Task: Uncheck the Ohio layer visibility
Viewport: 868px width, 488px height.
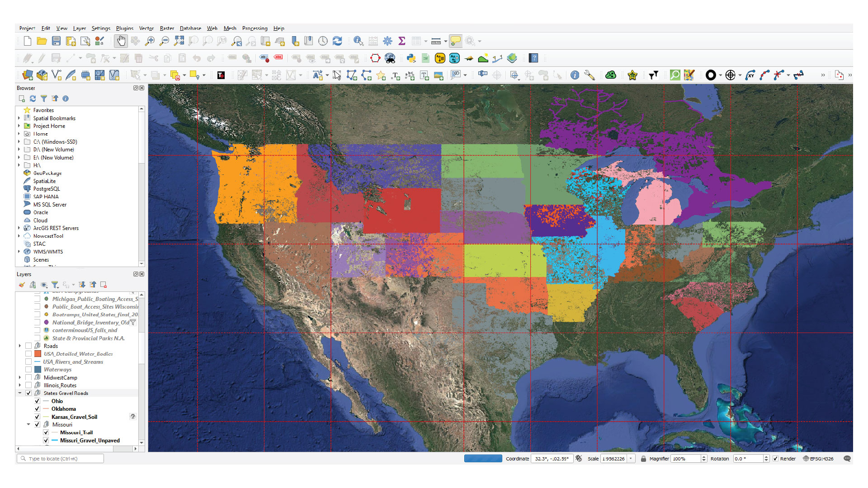Action: tap(37, 401)
